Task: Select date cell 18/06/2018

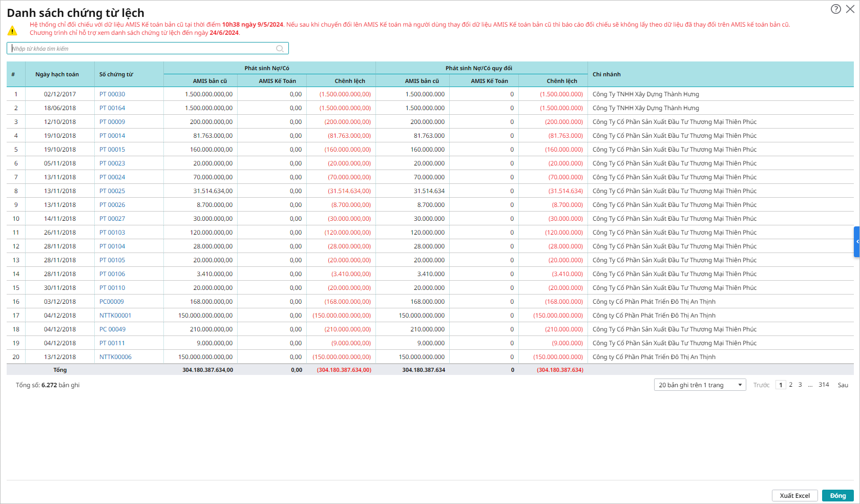Action: coord(60,108)
